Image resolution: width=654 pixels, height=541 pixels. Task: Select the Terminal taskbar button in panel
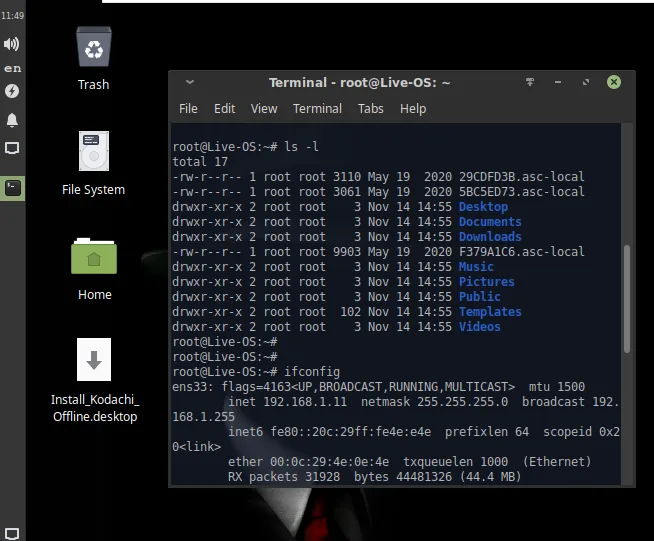[x=12, y=186]
